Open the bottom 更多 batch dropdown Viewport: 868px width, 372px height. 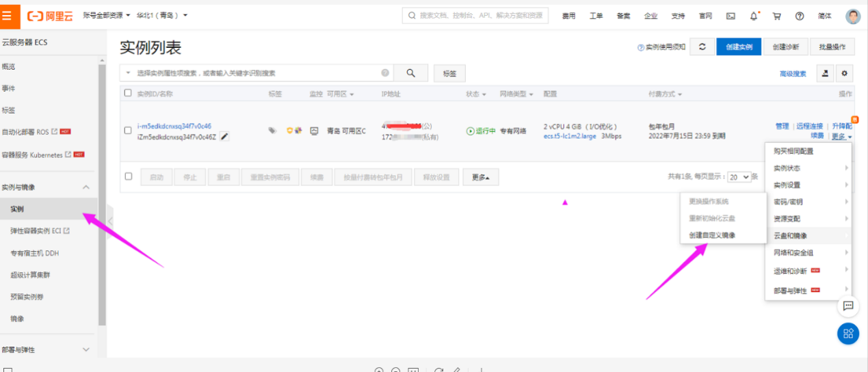[482, 177]
